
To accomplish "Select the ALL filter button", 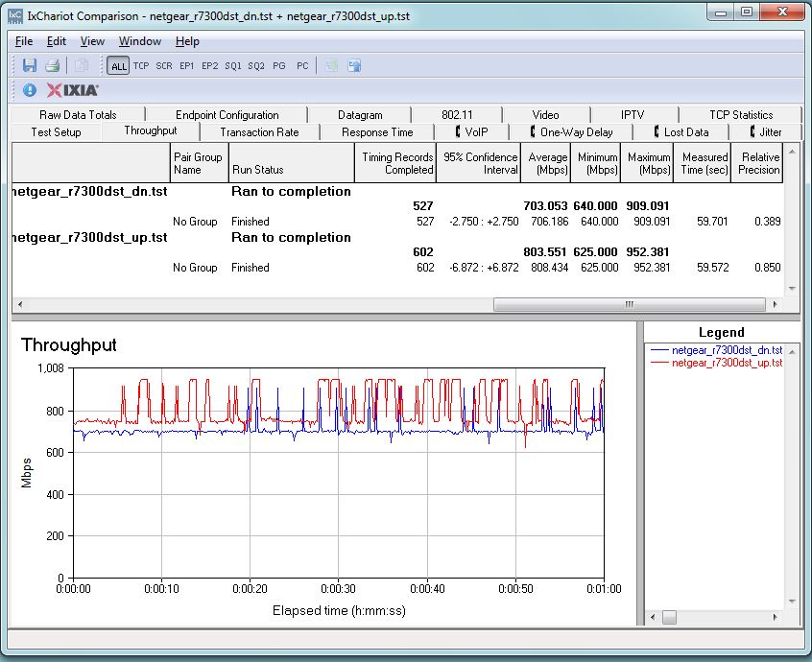I will [x=119, y=66].
